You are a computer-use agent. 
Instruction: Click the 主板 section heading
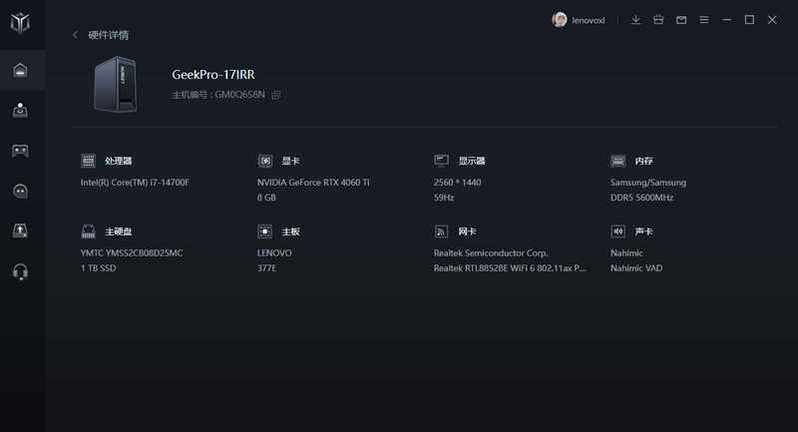[291, 232]
